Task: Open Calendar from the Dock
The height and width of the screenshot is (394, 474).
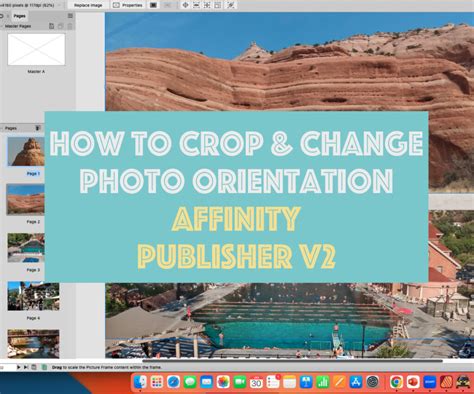Action: (256, 382)
